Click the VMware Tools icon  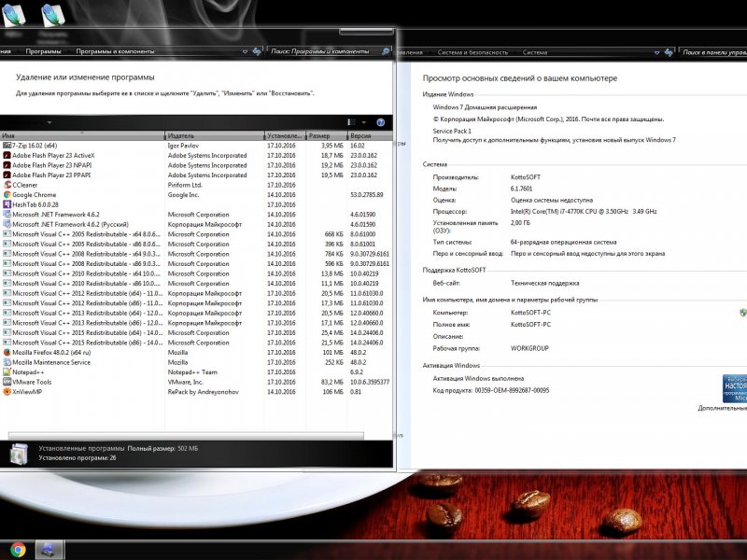pos(7,382)
